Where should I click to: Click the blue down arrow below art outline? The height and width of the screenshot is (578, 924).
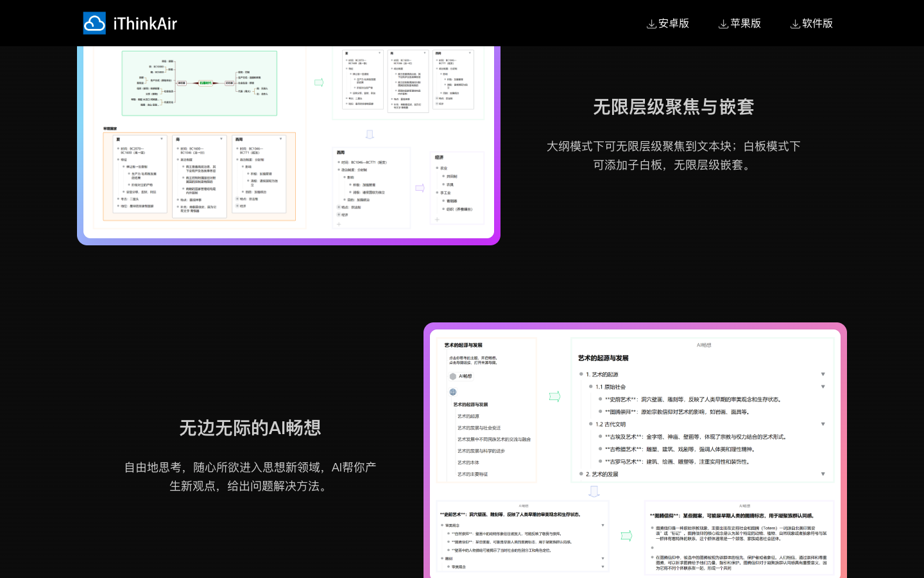[x=594, y=491]
